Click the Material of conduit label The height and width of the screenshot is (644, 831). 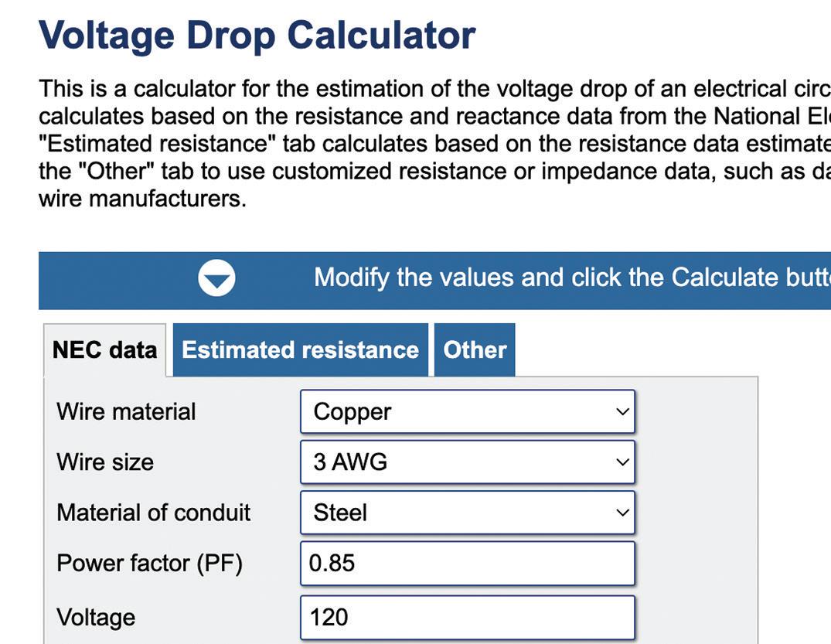[153, 513]
